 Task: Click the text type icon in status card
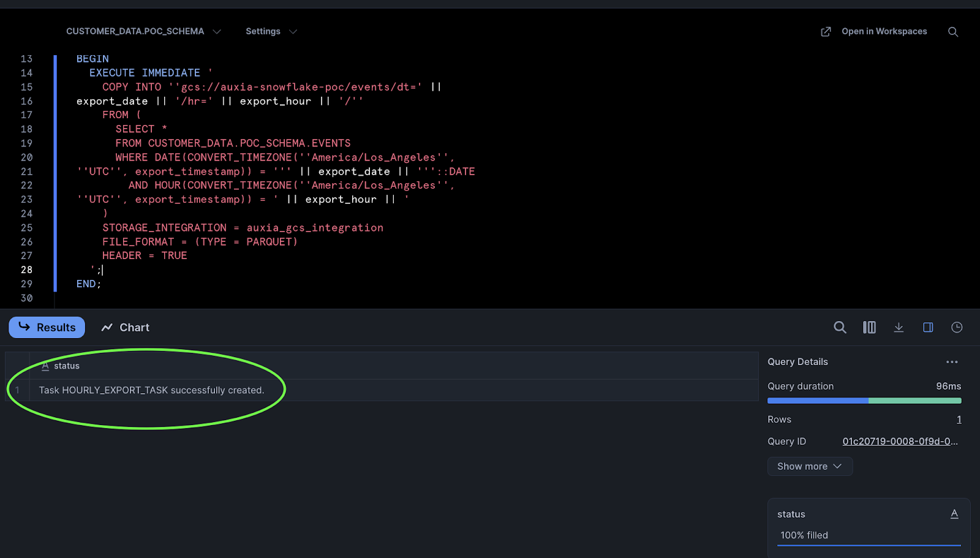point(954,514)
